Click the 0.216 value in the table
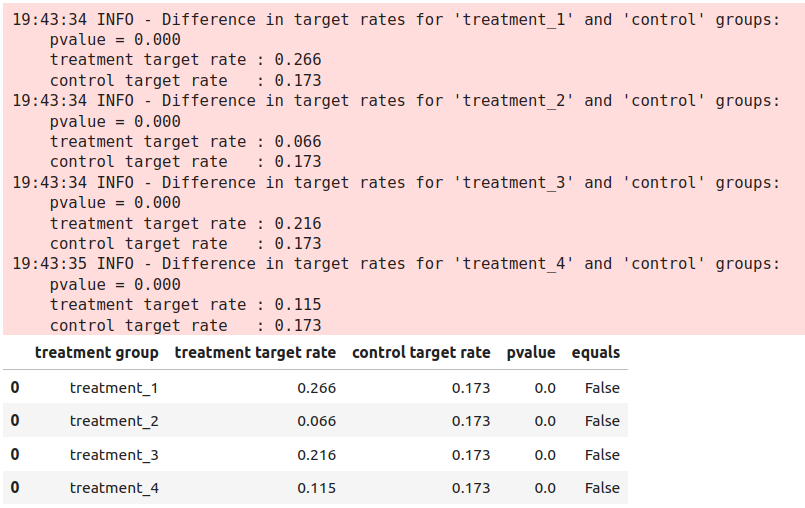The height and width of the screenshot is (508, 805). coord(316,455)
